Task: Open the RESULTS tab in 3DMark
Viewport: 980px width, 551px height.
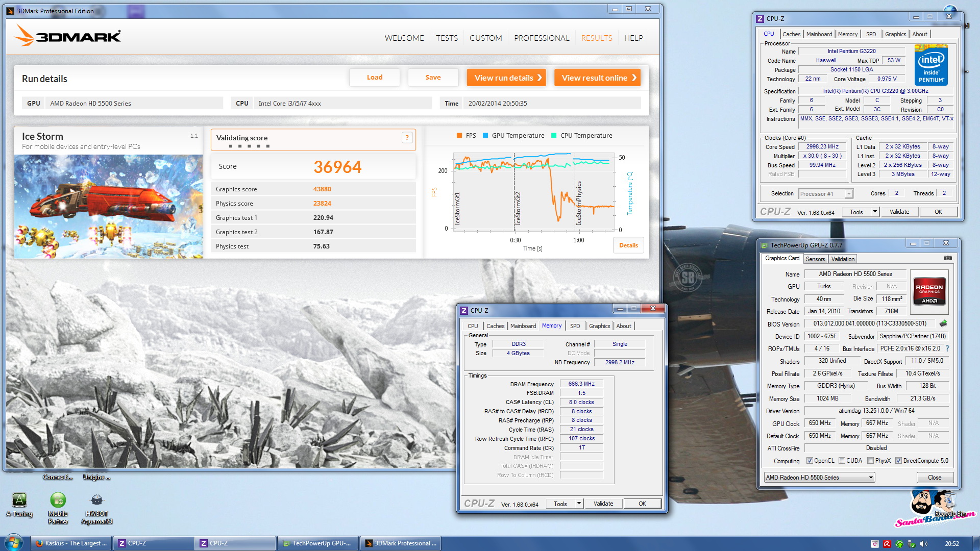Action: tap(597, 38)
